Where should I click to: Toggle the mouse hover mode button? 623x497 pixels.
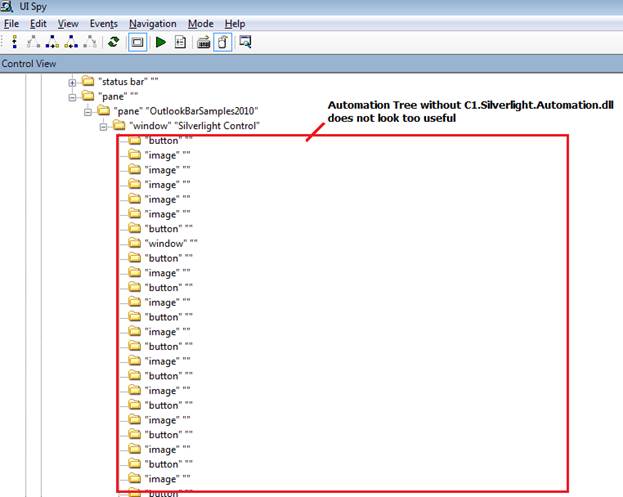[x=222, y=42]
